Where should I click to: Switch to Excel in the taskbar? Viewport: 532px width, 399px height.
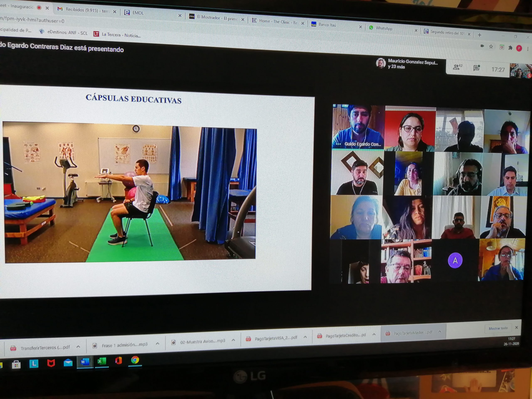(x=102, y=361)
